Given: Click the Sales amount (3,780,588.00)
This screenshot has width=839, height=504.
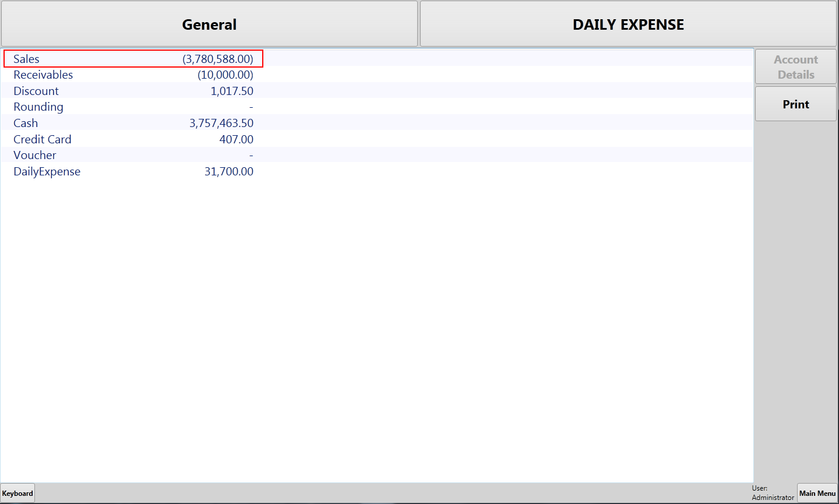Looking at the screenshot, I should click(218, 59).
